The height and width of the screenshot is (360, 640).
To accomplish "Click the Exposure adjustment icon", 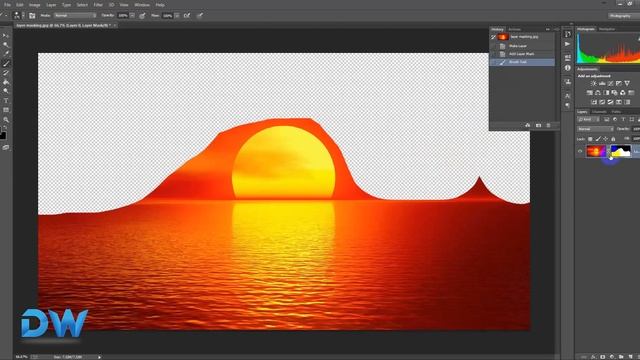I will coord(619,83).
